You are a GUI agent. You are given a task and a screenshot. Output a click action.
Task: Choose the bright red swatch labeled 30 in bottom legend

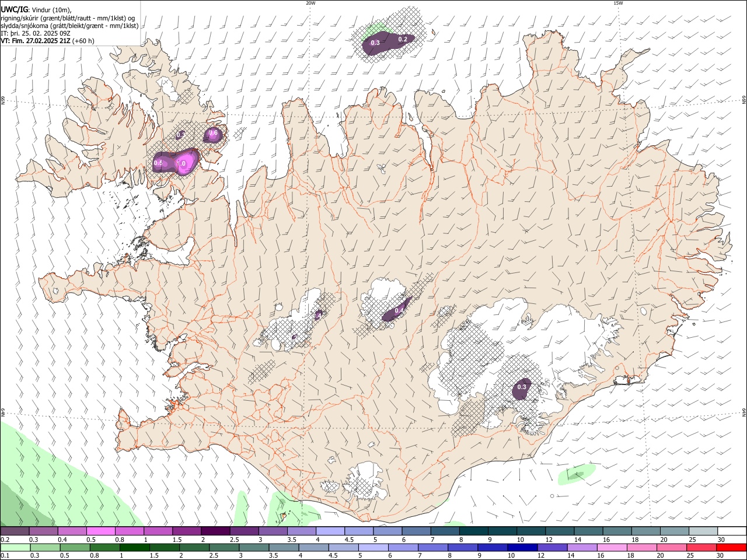click(x=732, y=548)
